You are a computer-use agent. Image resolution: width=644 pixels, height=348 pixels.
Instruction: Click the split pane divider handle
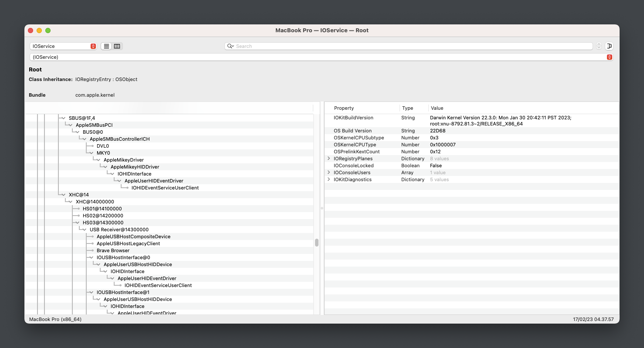322,208
